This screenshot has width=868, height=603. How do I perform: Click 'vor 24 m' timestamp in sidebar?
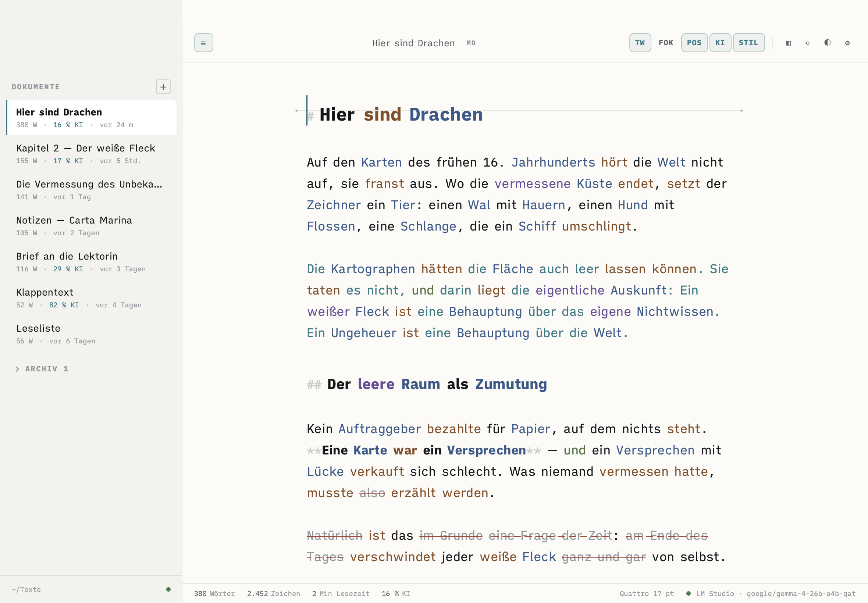pyautogui.click(x=116, y=125)
